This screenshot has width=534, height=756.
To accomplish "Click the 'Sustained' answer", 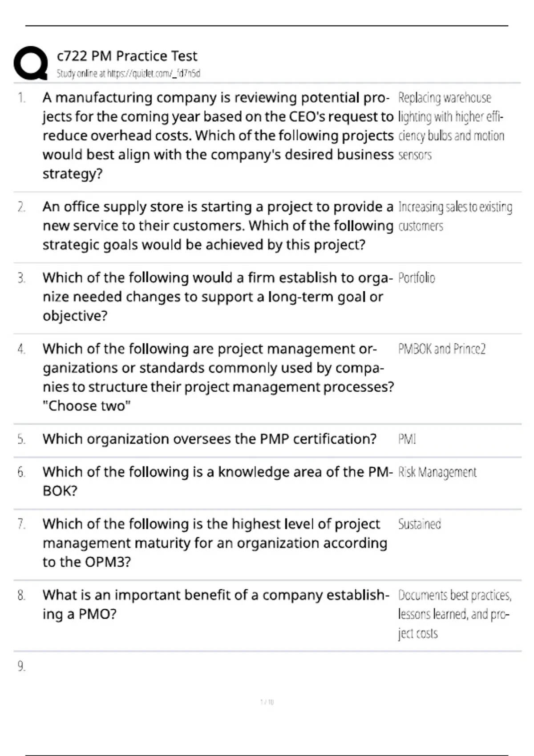I will (419, 524).
